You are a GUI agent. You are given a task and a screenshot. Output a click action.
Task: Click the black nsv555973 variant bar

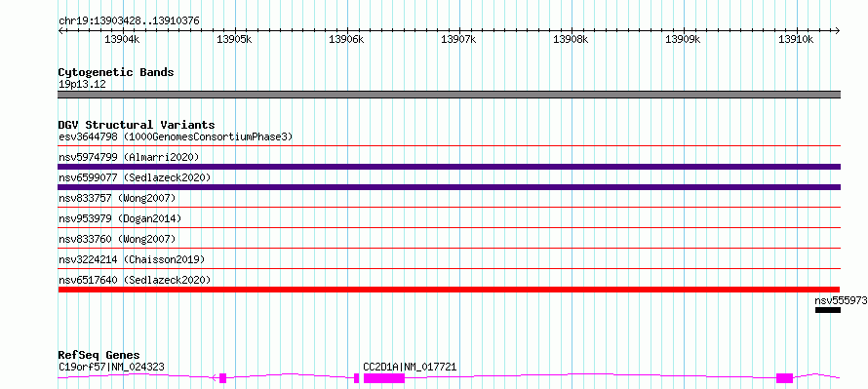(x=828, y=310)
